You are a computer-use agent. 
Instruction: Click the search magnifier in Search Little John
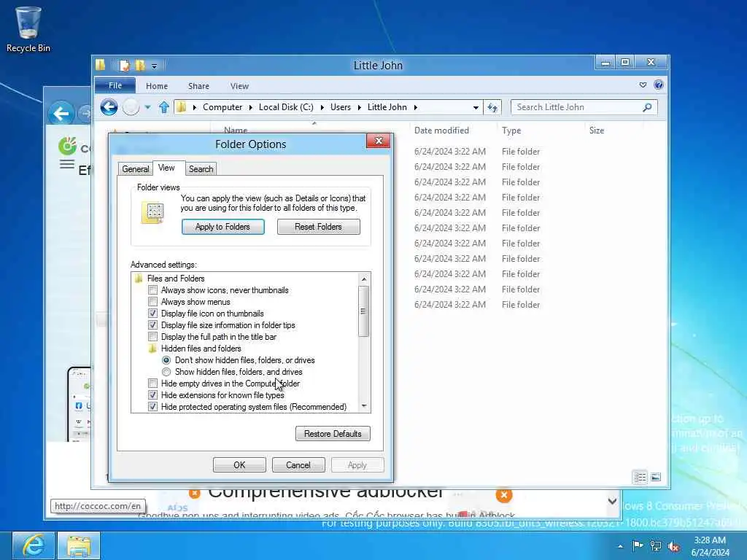coord(647,107)
